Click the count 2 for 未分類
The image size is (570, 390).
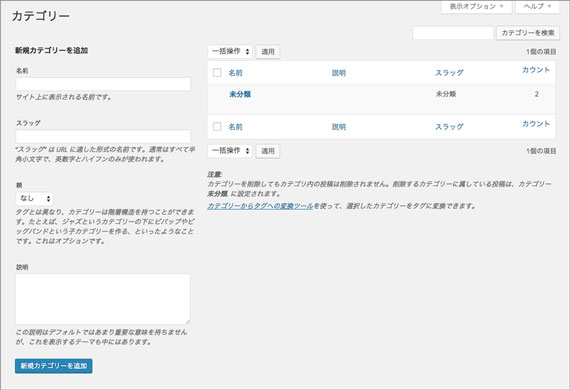537,94
